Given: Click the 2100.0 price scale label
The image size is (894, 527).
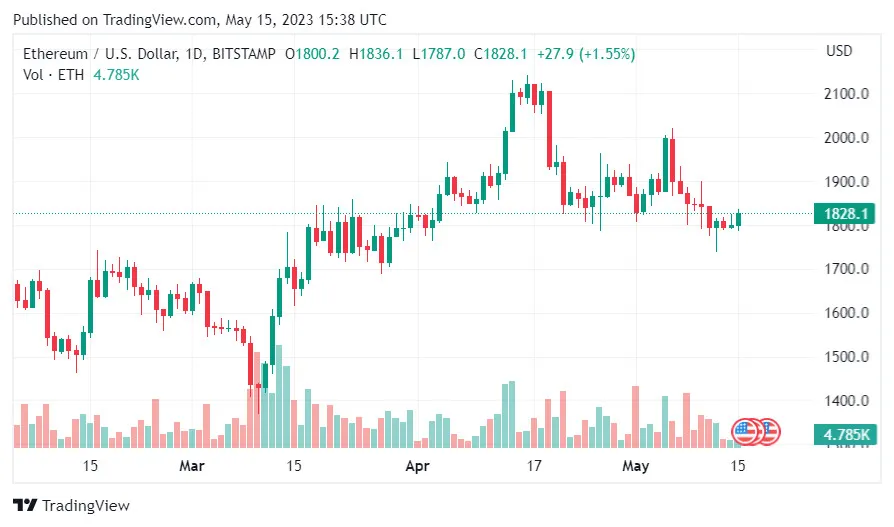Looking at the screenshot, I should [845, 94].
